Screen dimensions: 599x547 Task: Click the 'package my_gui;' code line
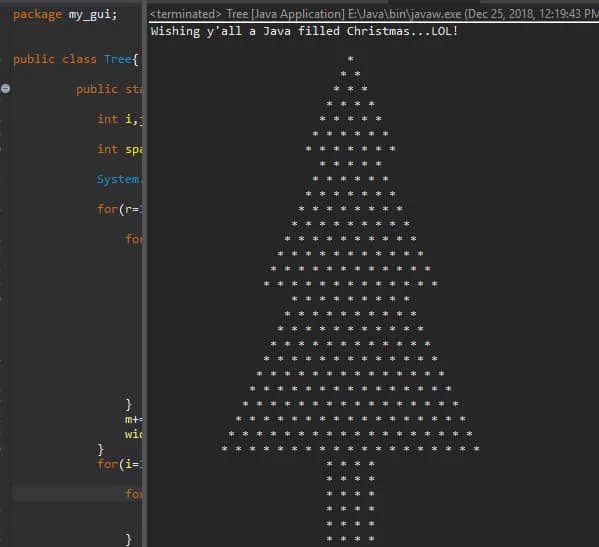[65, 15]
